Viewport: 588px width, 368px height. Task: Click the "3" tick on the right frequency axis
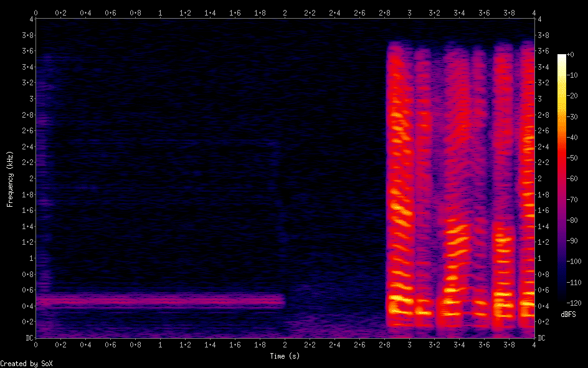tap(539, 99)
